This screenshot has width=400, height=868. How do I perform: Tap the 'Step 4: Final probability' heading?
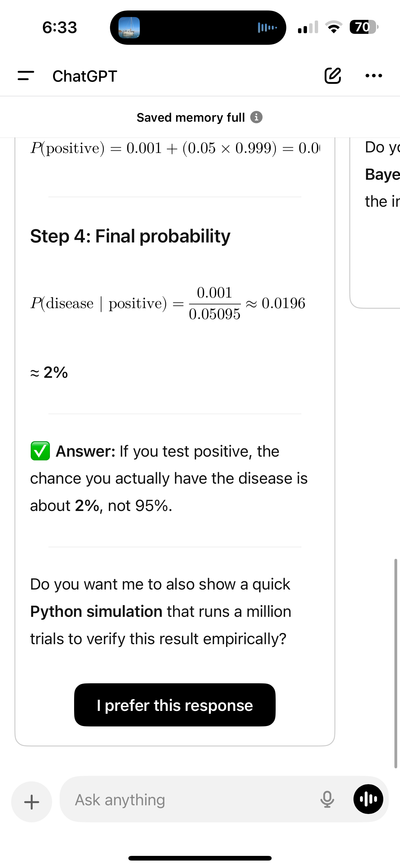pos(130,236)
